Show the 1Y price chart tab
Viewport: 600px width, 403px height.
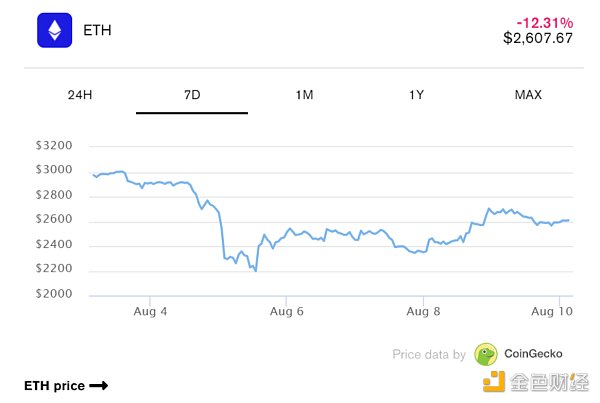pos(416,95)
